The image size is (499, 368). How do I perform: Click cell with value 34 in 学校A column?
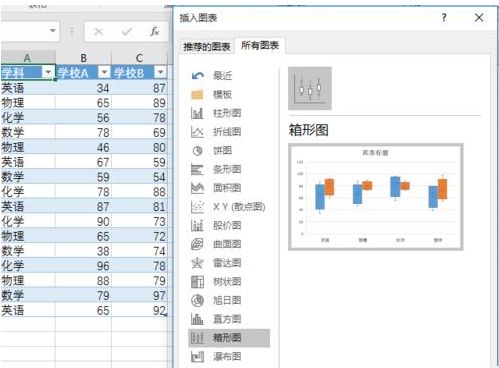(83, 88)
